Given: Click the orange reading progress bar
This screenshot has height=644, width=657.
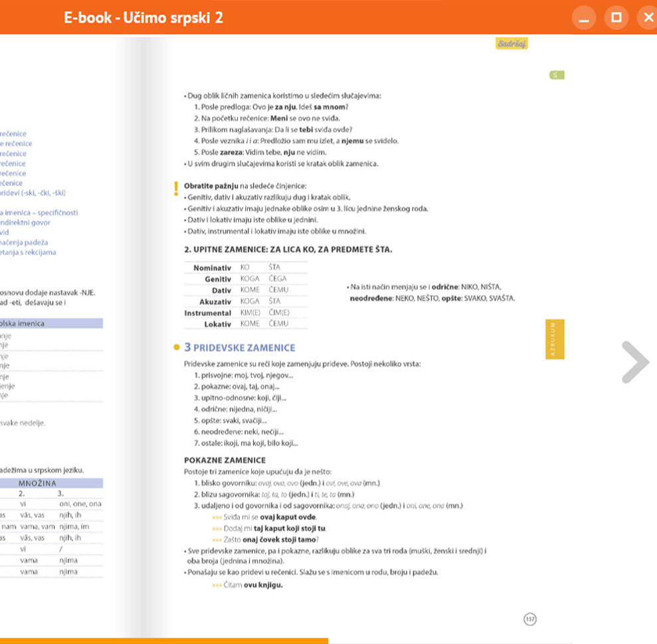Looking at the screenshot, I should click(163, 641).
